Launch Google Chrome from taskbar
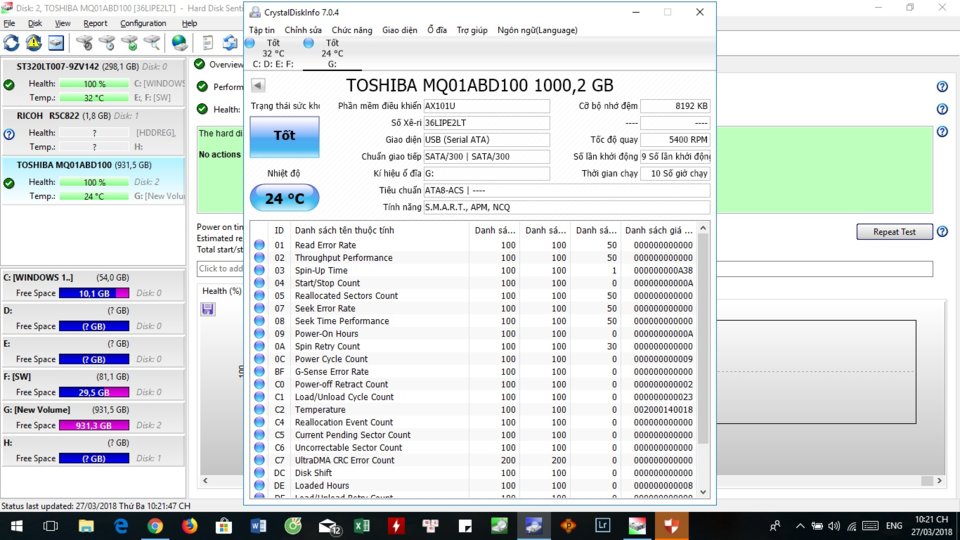The image size is (960, 540). pos(155,526)
